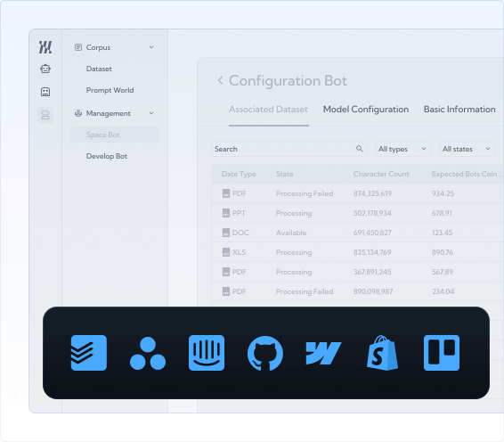Click the GitHub octocat icon
The width and height of the screenshot is (504, 442).
pos(265,354)
